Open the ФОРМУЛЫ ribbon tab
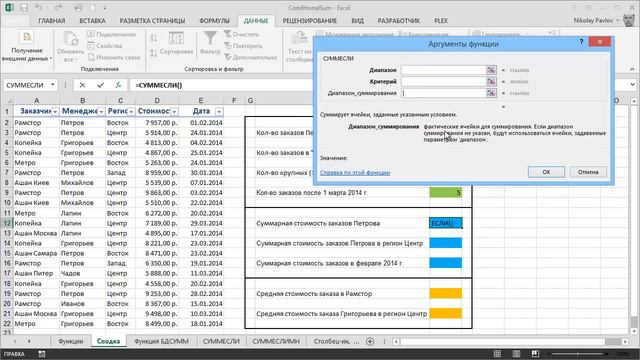640x360 pixels. click(x=215, y=20)
